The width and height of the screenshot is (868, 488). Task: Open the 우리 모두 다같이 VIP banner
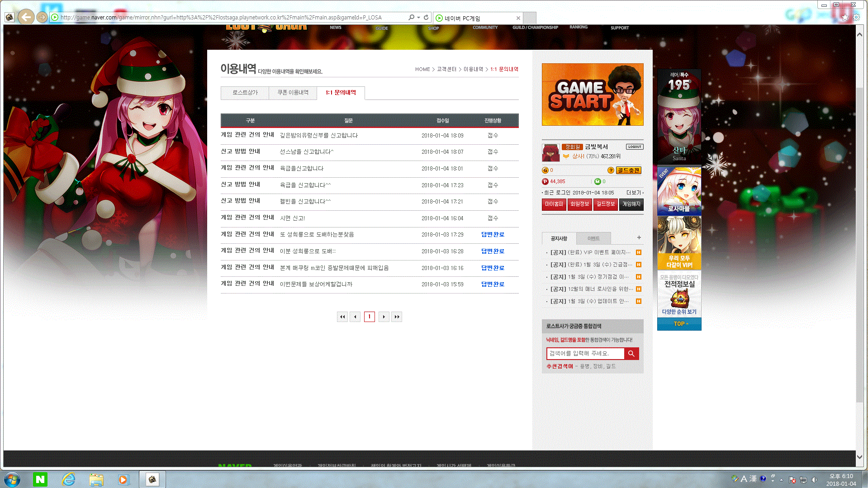[x=679, y=243]
